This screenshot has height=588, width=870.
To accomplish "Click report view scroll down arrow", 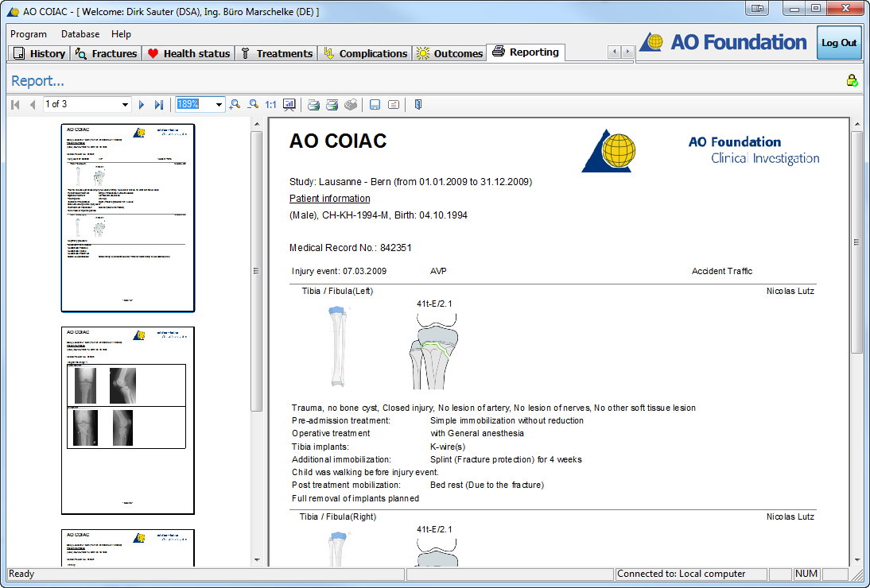I will [x=857, y=559].
